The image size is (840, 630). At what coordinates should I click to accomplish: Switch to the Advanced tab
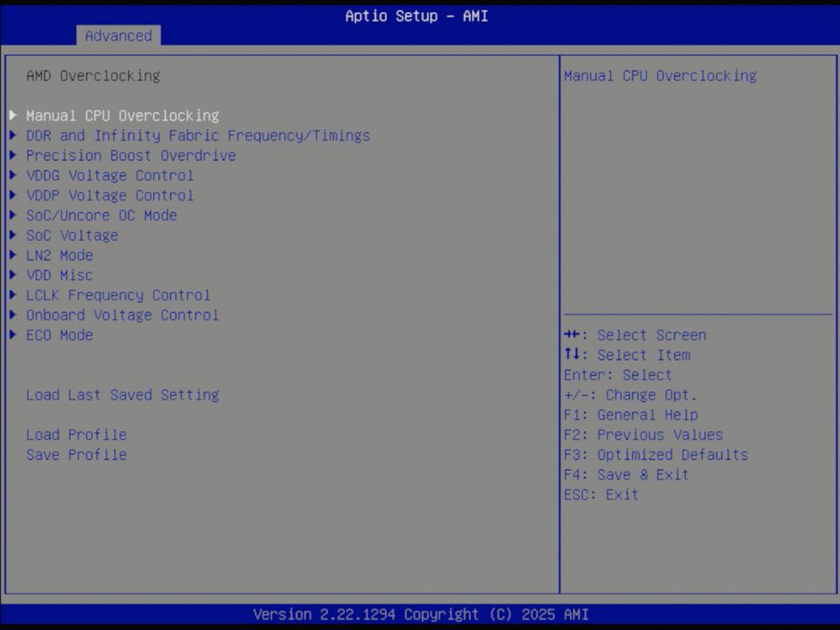tap(118, 36)
